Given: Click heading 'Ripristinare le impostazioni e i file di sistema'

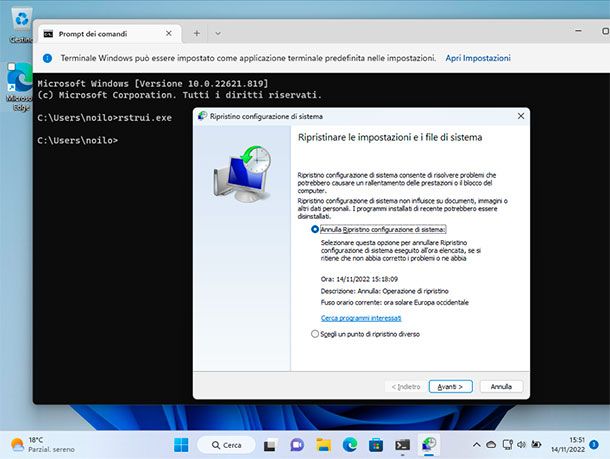Looking at the screenshot, I should point(390,137).
